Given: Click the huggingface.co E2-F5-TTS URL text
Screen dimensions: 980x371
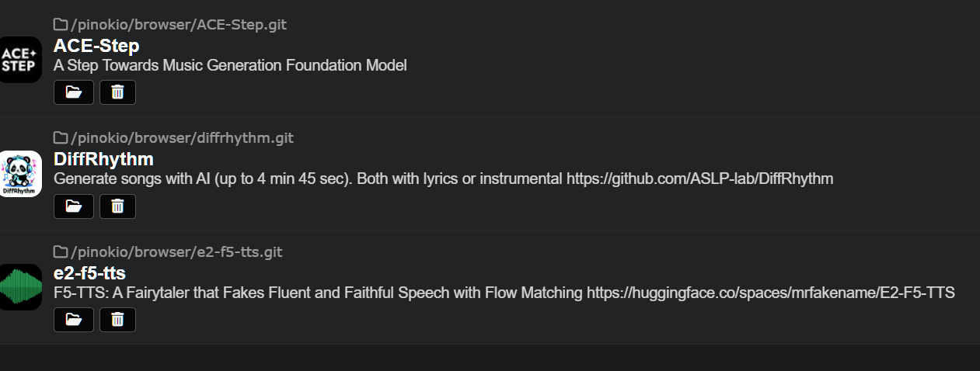Looking at the screenshot, I should [x=771, y=293].
